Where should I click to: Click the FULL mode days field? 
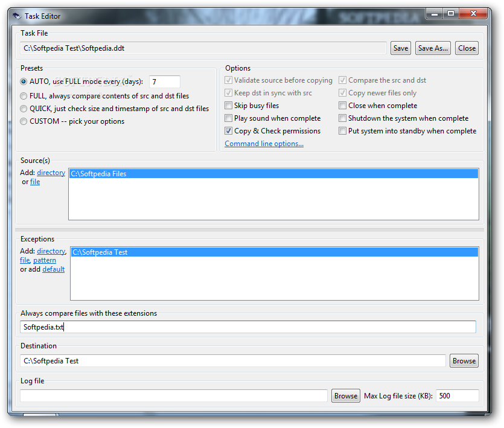click(165, 81)
